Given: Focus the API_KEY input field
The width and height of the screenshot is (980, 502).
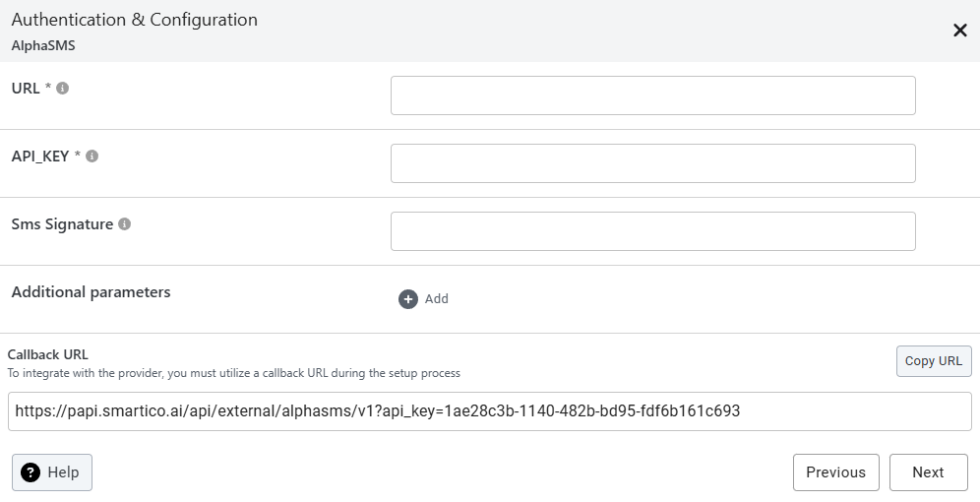Looking at the screenshot, I should tap(652, 163).
